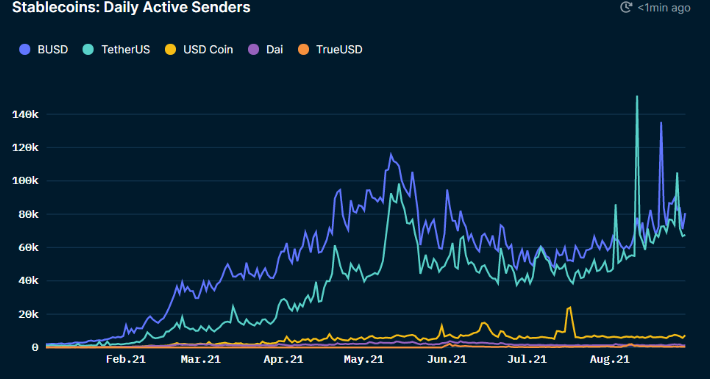This screenshot has width=710, height=379.
Task: Click the Jun.21 x-axis label
Action: pos(446,360)
